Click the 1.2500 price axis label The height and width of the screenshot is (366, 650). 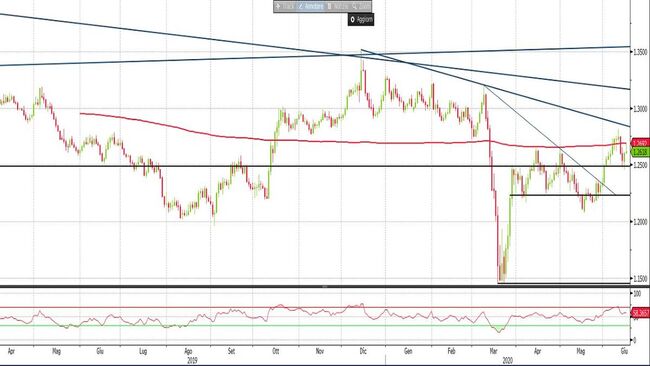click(640, 165)
